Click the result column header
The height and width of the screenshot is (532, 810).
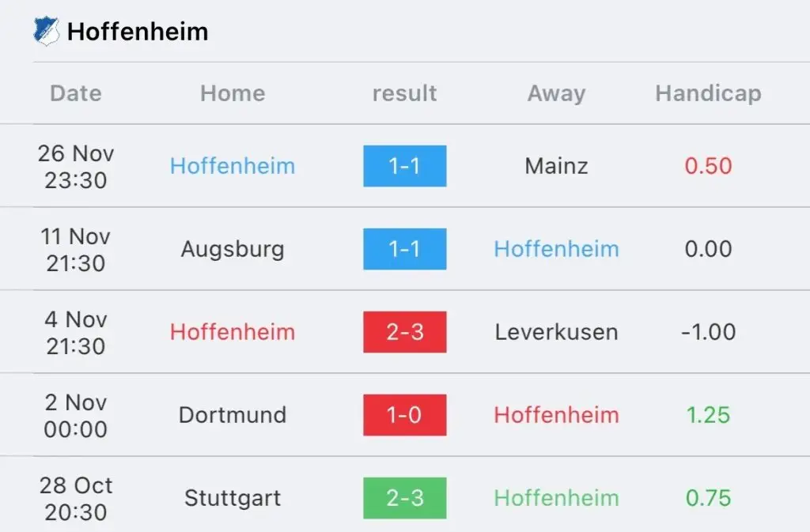click(x=405, y=93)
